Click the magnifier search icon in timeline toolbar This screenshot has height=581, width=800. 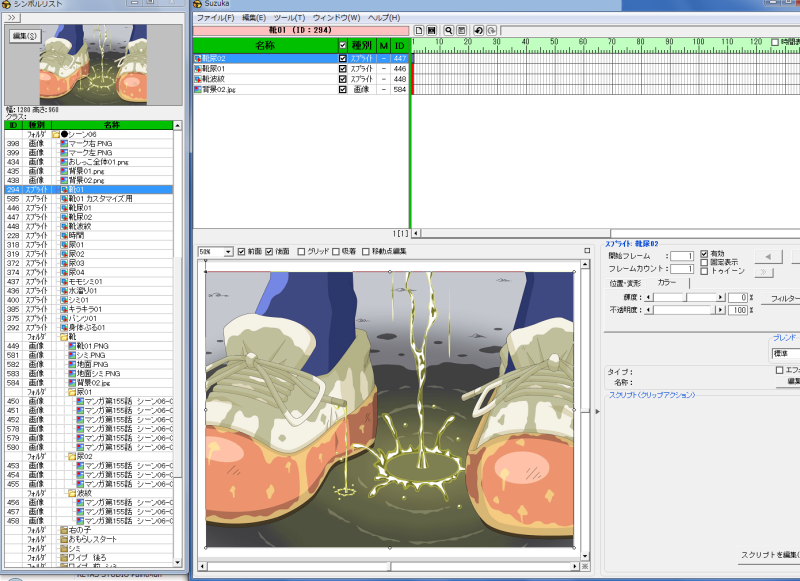(448, 31)
